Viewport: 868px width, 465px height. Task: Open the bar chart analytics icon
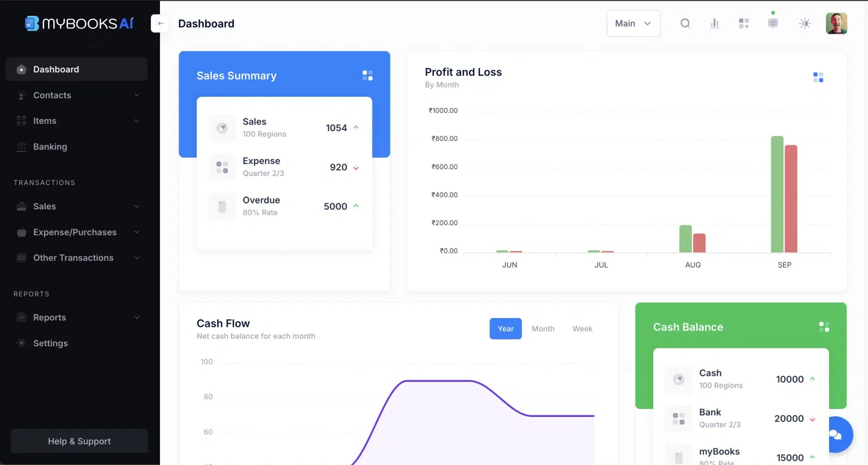point(714,23)
